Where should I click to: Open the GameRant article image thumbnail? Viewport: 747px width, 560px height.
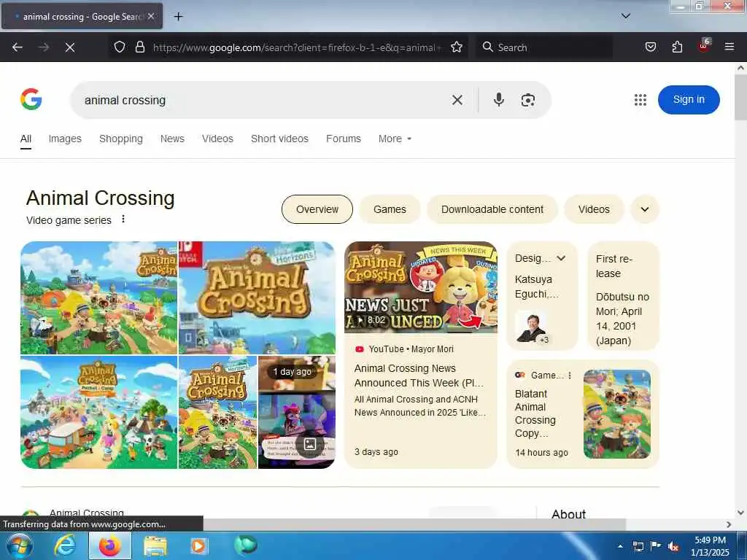pyautogui.click(x=617, y=414)
